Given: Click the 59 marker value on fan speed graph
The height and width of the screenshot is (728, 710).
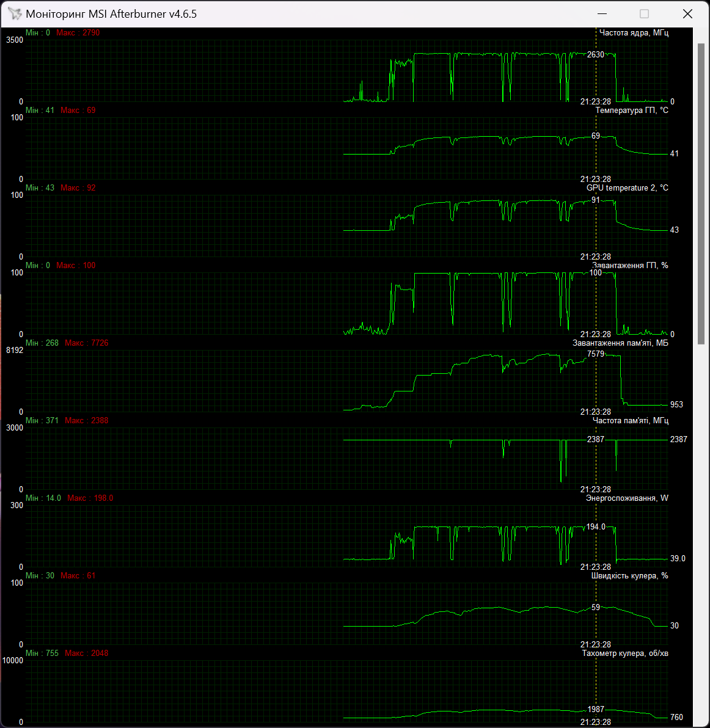Looking at the screenshot, I should tap(595, 607).
